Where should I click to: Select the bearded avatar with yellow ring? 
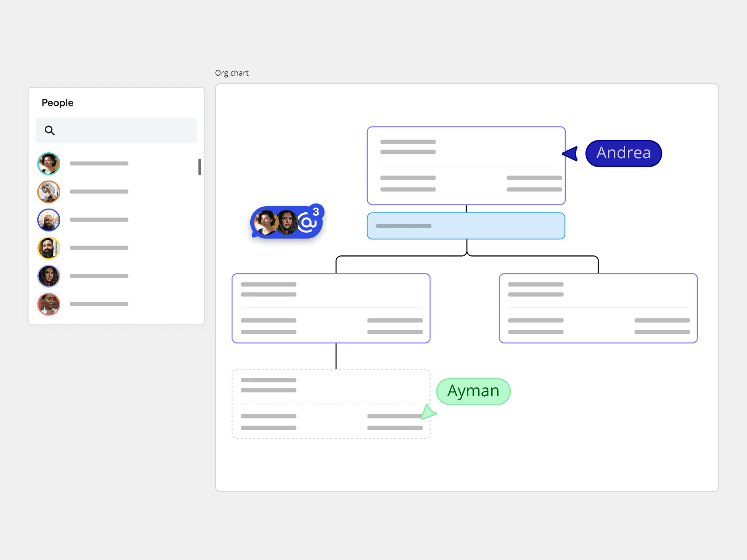[49, 248]
